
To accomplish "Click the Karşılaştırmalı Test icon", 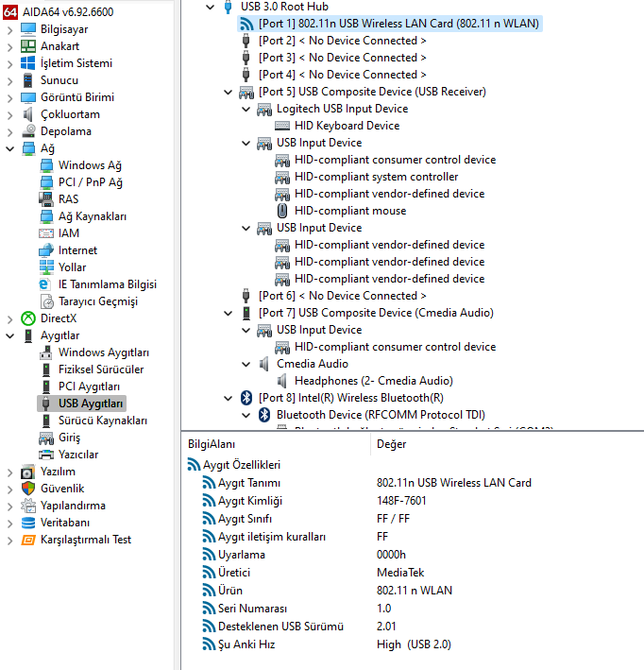I will [x=27, y=540].
